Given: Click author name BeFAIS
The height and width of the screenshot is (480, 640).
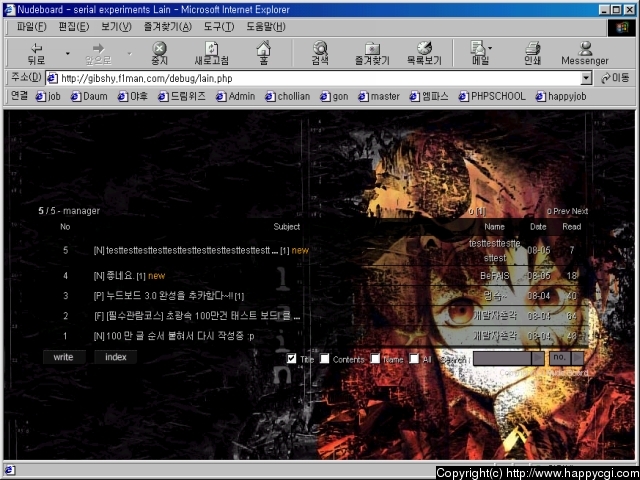Looking at the screenshot, I should [495, 276].
